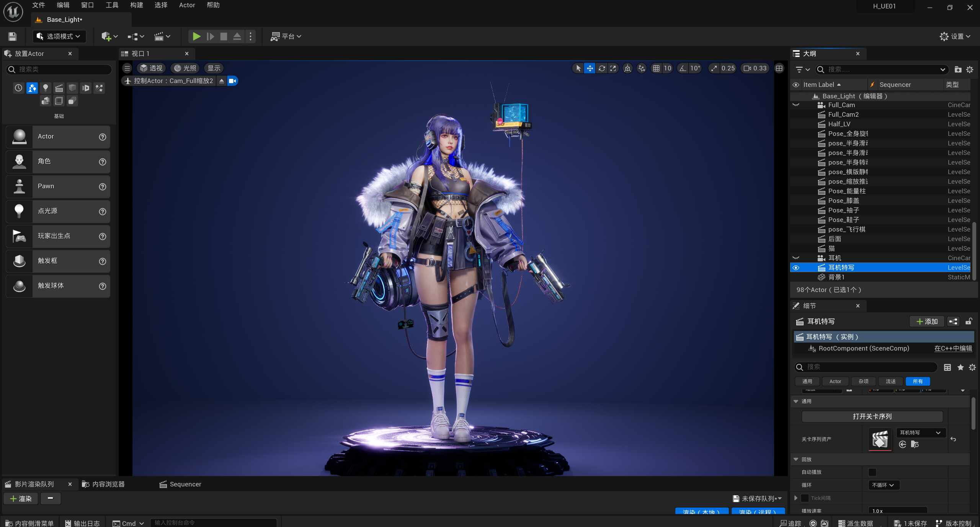Image resolution: width=980 pixels, height=527 pixels.
Task: Select the recently placed clock category icon
Action: pyautogui.click(x=18, y=88)
